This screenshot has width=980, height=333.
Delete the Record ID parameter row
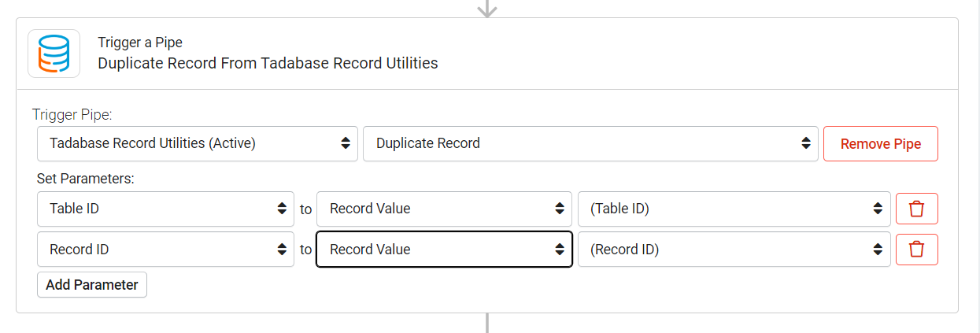[916, 249]
